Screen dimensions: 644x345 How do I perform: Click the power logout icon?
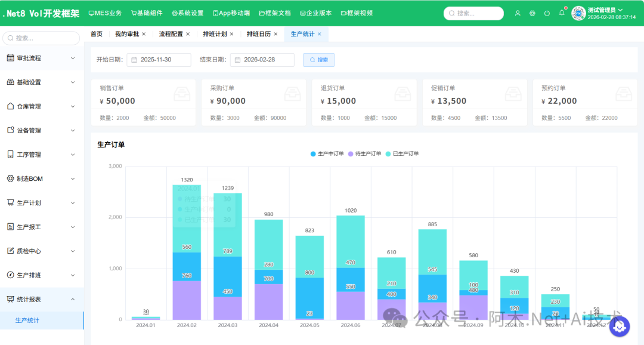point(547,13)
